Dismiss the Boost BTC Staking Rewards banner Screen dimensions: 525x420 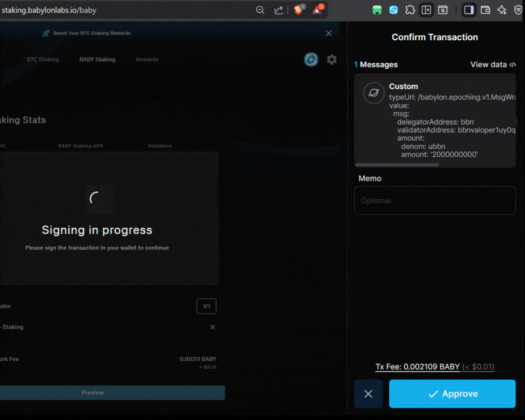coord(329,33)
